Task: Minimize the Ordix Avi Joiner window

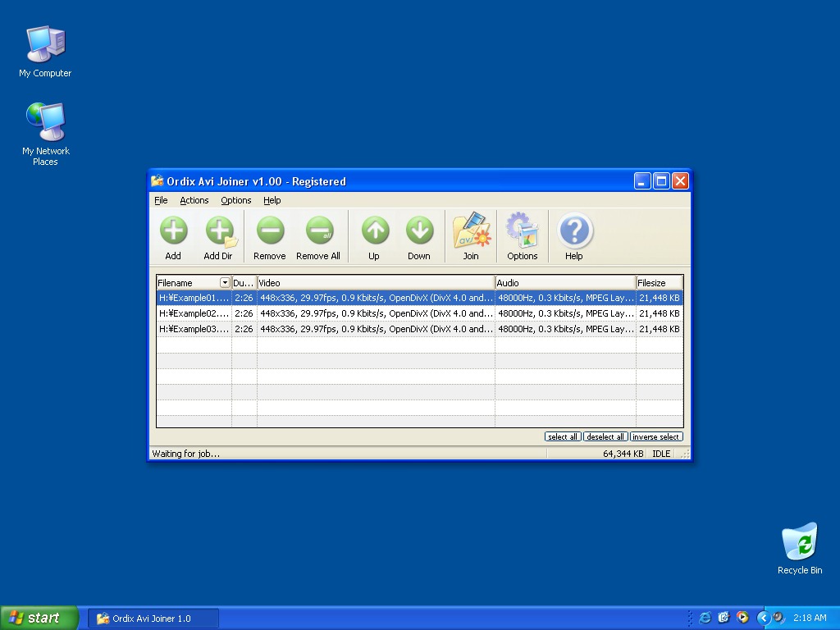Action: click(642, 181)
